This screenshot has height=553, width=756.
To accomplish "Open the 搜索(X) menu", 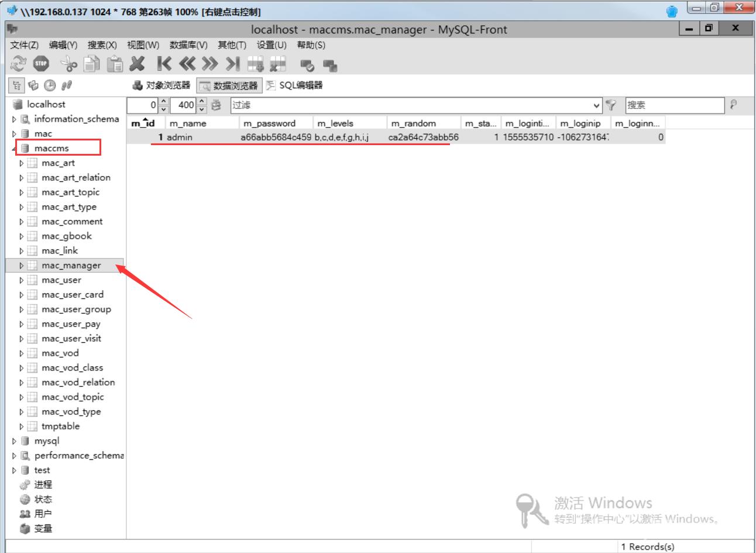I will click(102, 45).
